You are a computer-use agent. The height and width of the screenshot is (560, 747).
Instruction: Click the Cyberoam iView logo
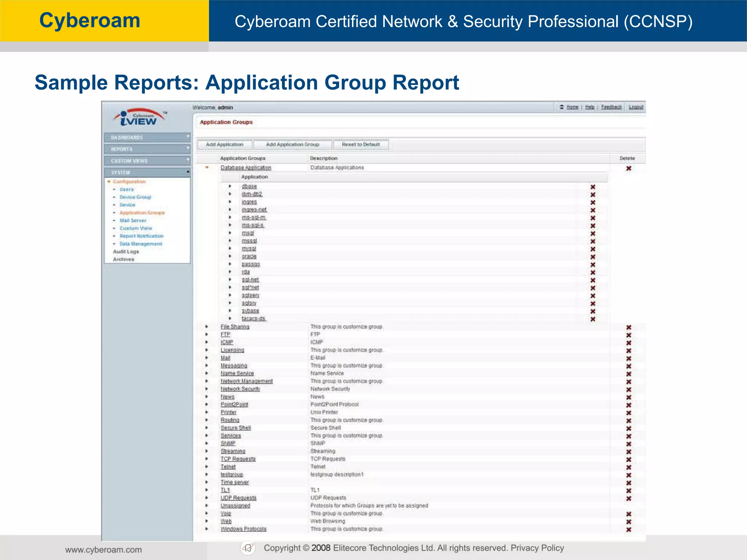coord(140,117)
